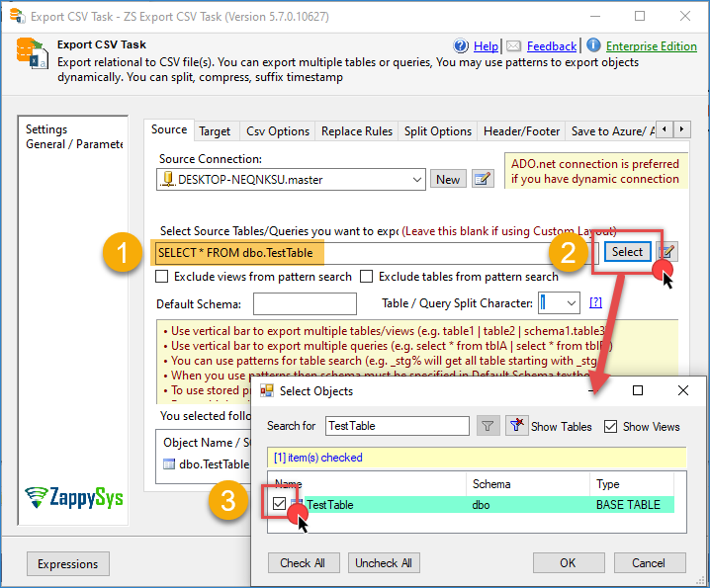Click the dbo schema cell
This screenshot has width=710, height=588.
coord(481,504)
